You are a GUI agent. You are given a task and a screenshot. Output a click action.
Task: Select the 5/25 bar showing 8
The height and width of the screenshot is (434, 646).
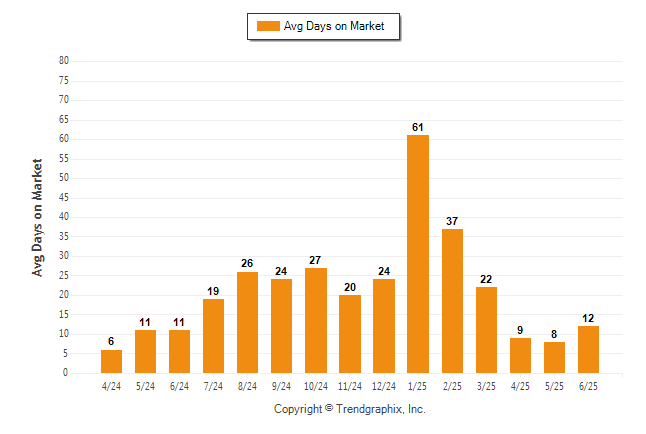(x=554, y=357)
